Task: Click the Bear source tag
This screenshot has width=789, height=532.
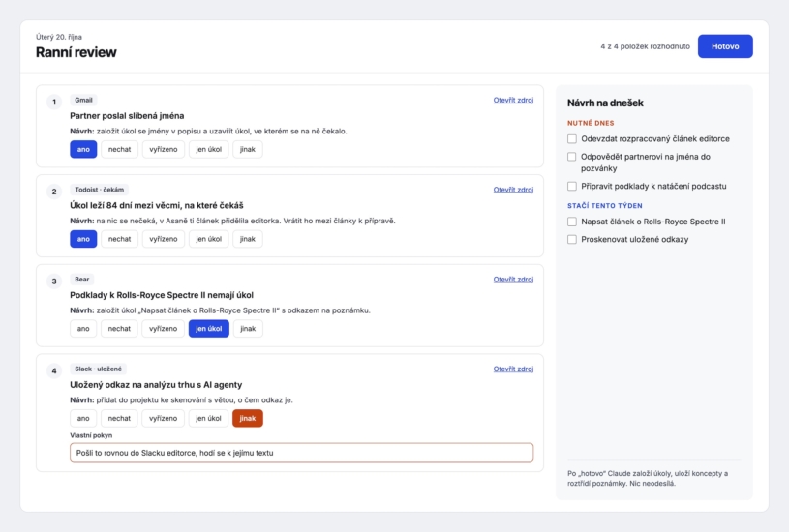Action: (x=82, y=280)
